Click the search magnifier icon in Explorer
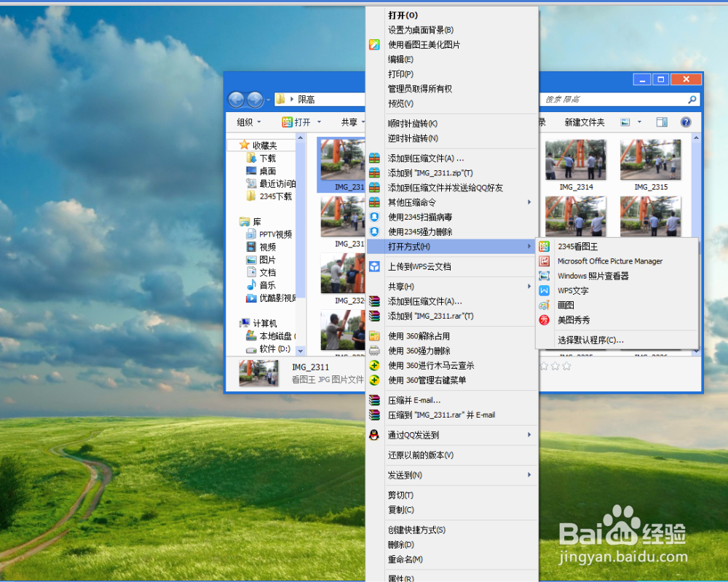Screen dimensions: 728x582 tap(692, 100)
